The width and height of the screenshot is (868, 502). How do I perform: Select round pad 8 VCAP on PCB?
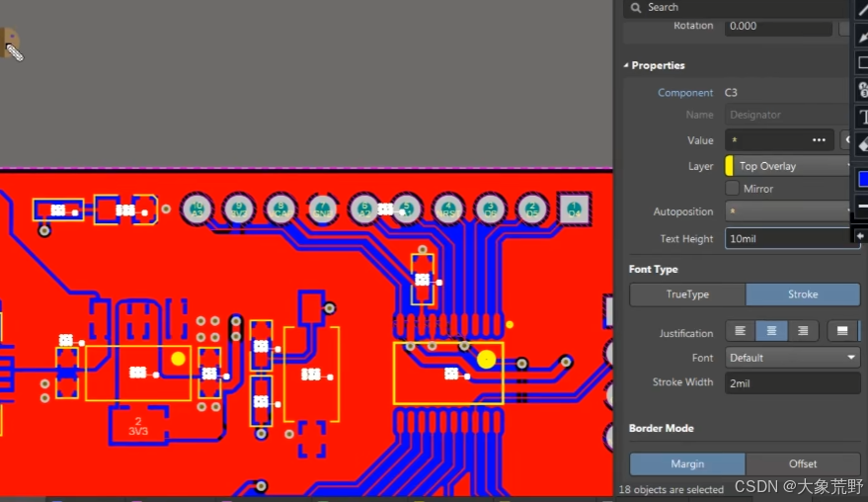pyautogui.click(x=280, y=209)
